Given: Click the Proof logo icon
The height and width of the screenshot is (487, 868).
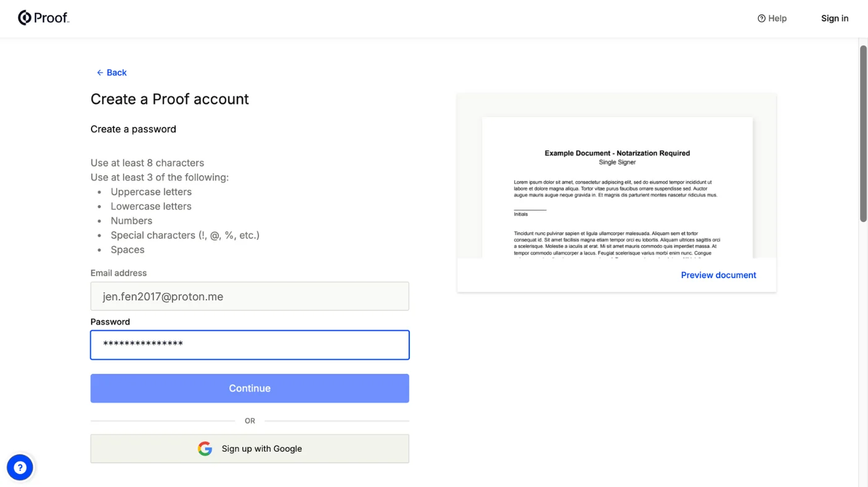Looking at the screenshot, I should [x=25, y=18].
